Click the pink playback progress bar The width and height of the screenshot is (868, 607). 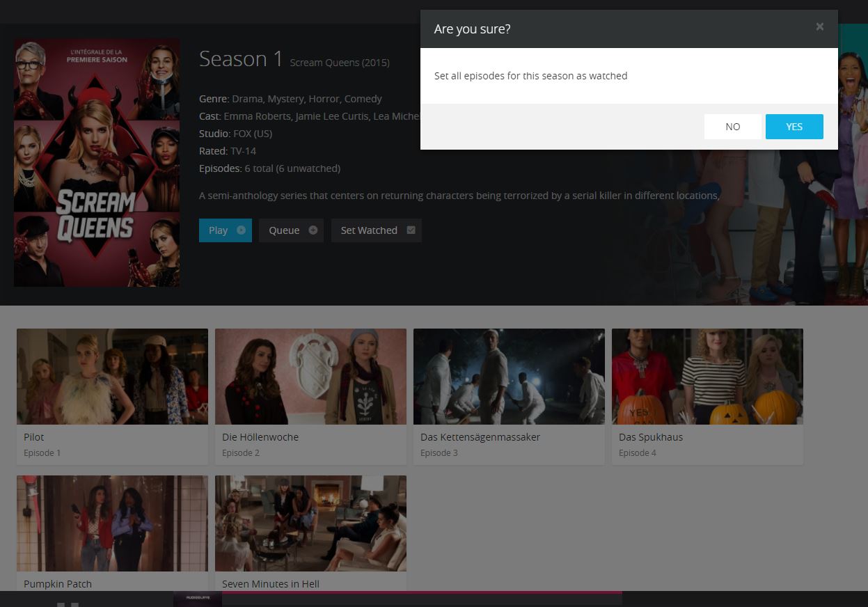422,592
